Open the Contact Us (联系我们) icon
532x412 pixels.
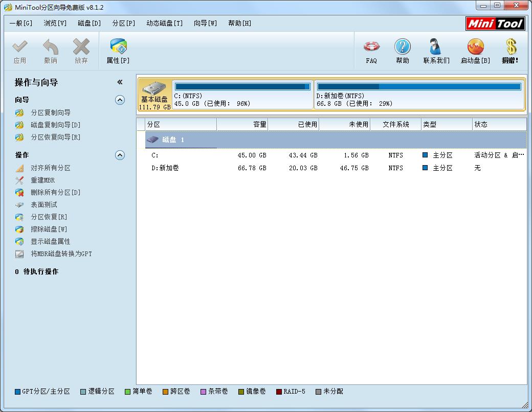[435, 47]
